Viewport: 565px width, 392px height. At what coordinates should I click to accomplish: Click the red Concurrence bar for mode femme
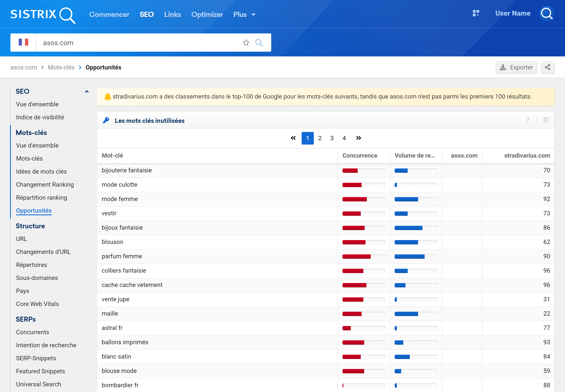[x=354, y=199]
